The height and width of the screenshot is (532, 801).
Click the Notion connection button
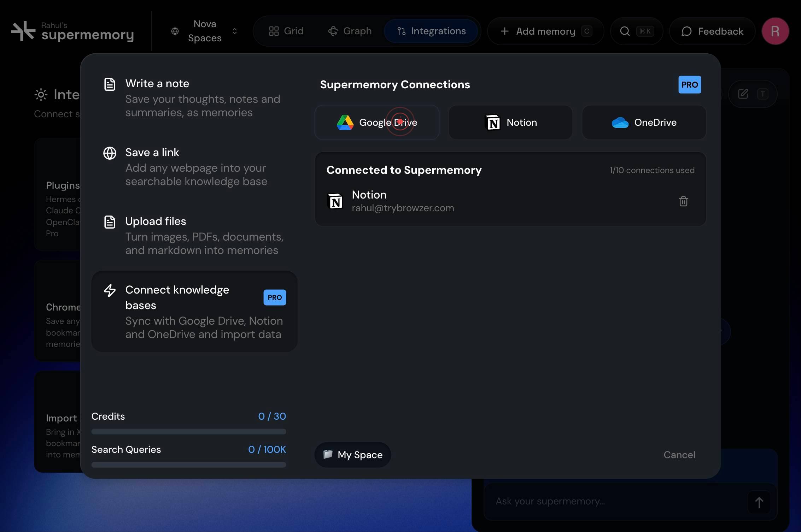pyautogui.click(x=510, y=122)
